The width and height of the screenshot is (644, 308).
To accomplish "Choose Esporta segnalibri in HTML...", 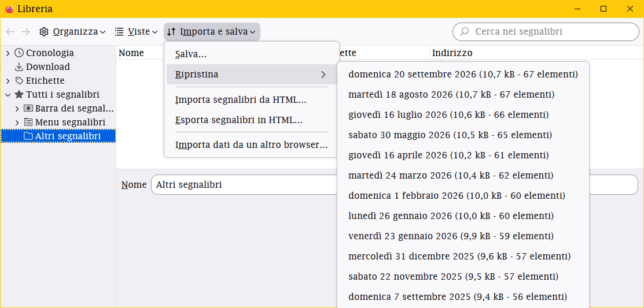I will point(251,120).
